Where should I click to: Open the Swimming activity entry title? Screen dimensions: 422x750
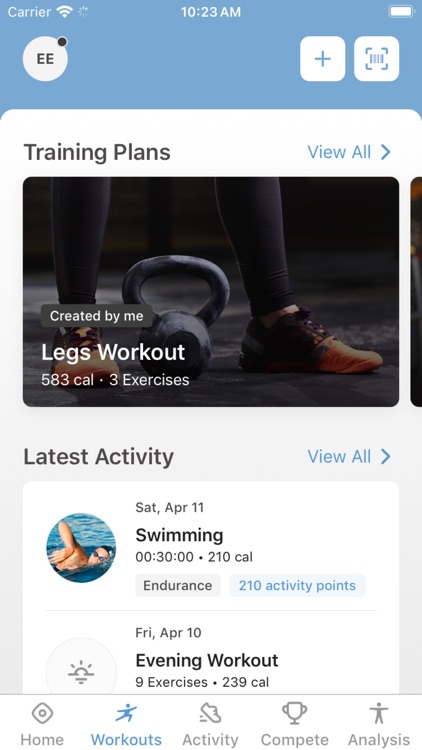179,535
